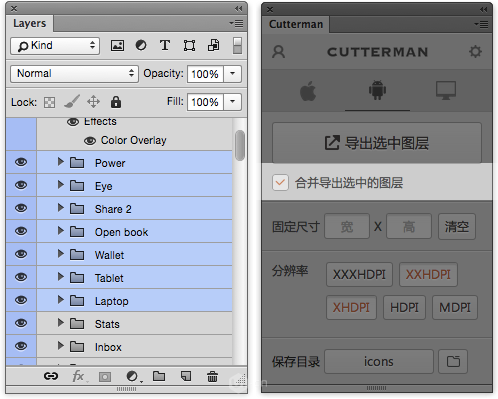The height and width of the screenshot is (399, 498).
Task: Toggle the merge export selected layers checkbox
Action: [280, 182]
